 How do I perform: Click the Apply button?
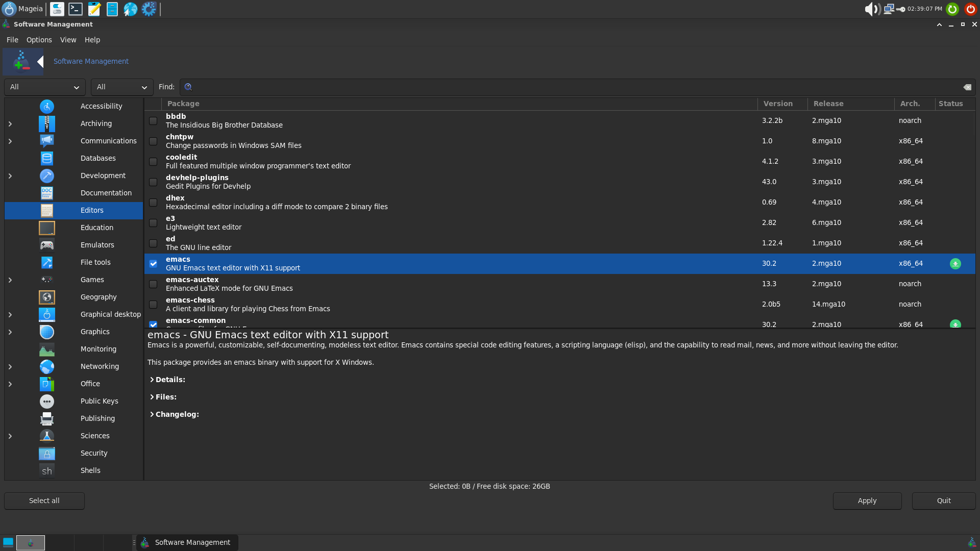tap(867, 500)
